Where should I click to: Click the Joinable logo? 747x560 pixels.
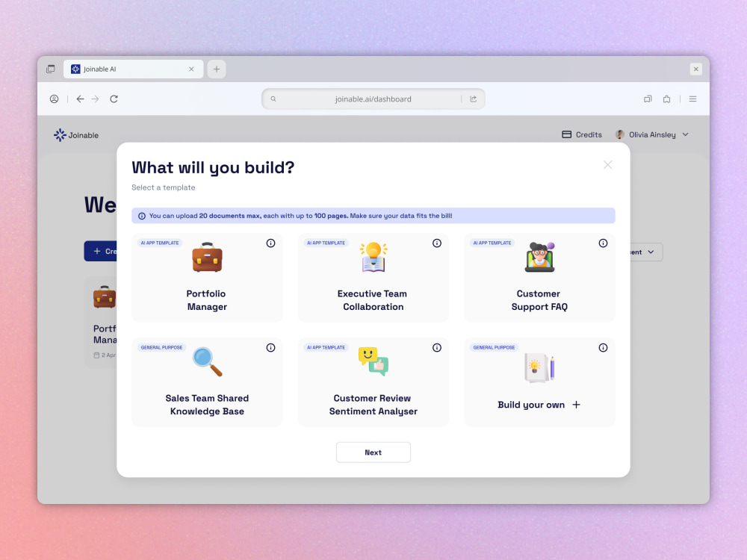pyautogui.click(x=76, y=135)
